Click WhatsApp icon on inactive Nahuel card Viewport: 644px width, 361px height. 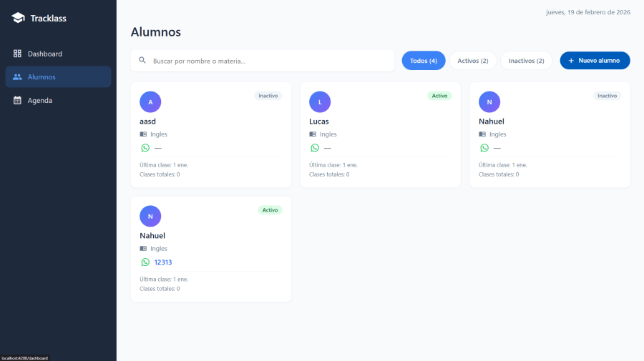click(484, 148)
